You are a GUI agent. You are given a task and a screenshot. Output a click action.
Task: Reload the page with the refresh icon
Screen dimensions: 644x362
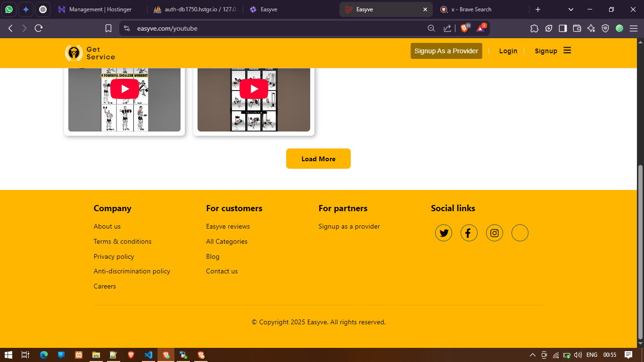click(x=39, y=28)
